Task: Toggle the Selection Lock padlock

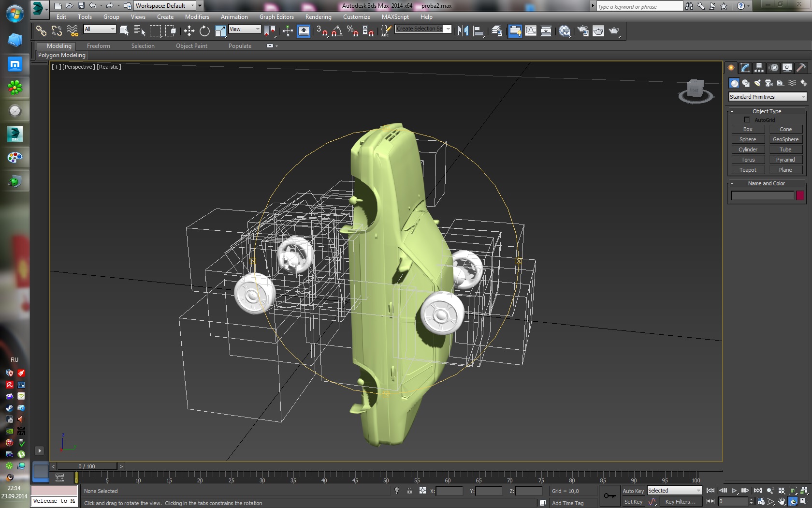Action: (409, 491)
